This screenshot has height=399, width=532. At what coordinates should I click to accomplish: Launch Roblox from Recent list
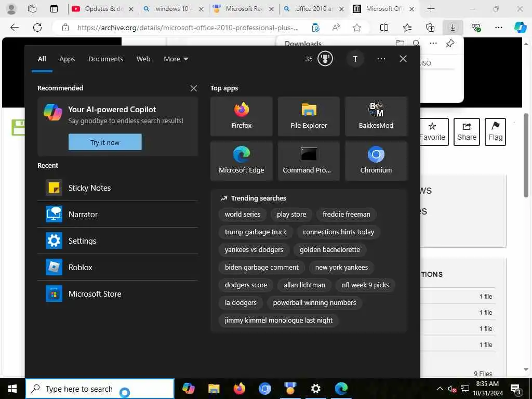click(x=118, y=268)
